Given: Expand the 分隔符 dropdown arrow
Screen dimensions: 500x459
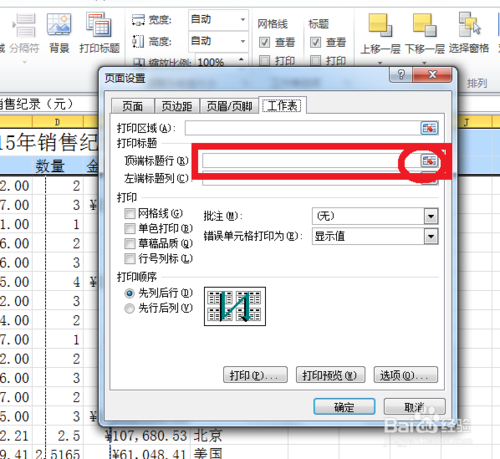Looking at the screenshot, I should [25, 62].
